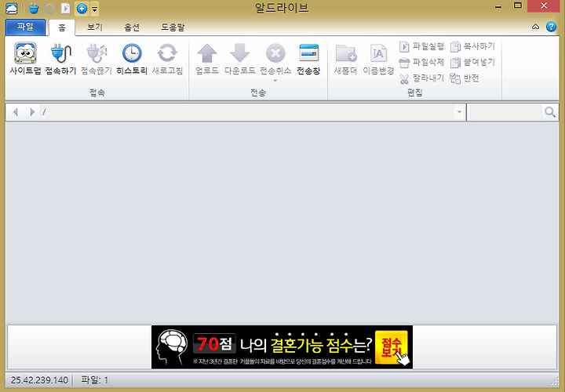This screenshot has height=392, width=565.
Task: Open the path address bar dropdown
Action: point(459,112)
